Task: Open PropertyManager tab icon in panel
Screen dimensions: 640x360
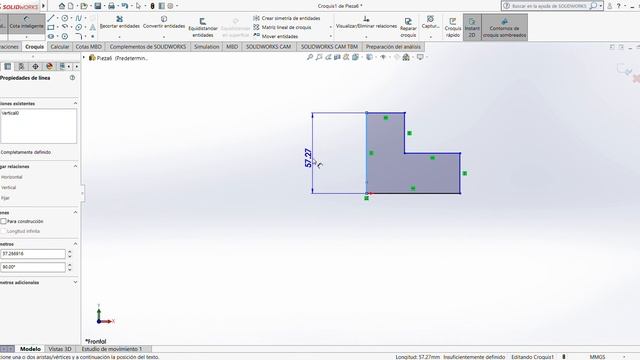Action: click(21, 66)
